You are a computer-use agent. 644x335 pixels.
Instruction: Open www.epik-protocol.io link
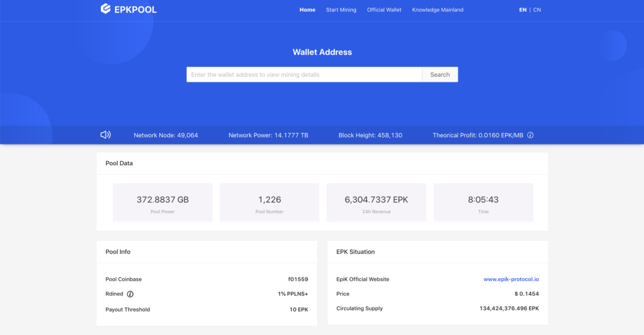511,279
